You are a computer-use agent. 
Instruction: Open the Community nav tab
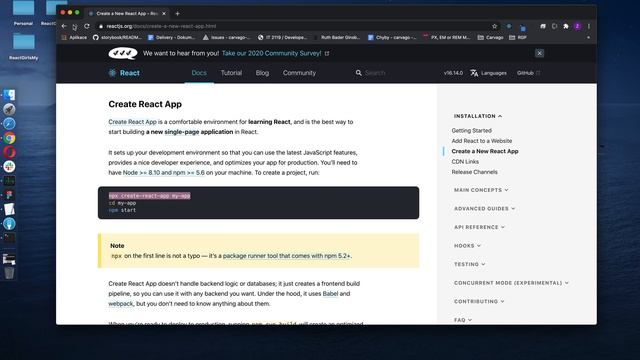(x=299, y=73)
